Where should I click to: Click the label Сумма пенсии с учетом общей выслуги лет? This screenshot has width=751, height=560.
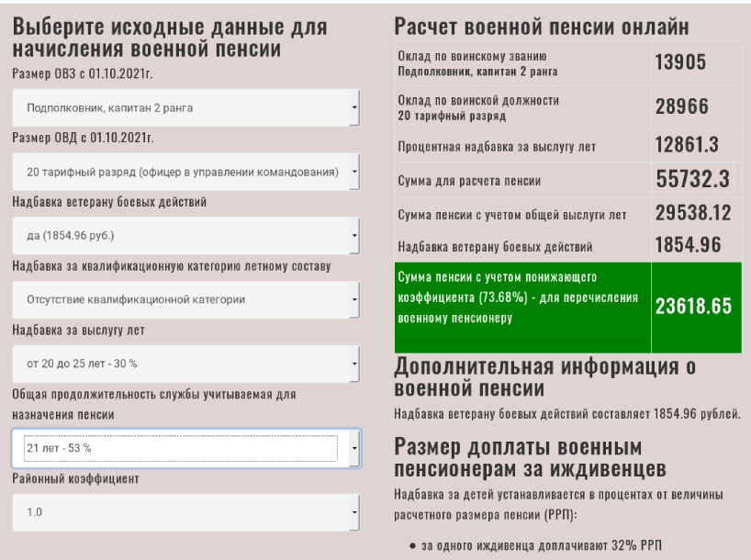pos(512,215)
